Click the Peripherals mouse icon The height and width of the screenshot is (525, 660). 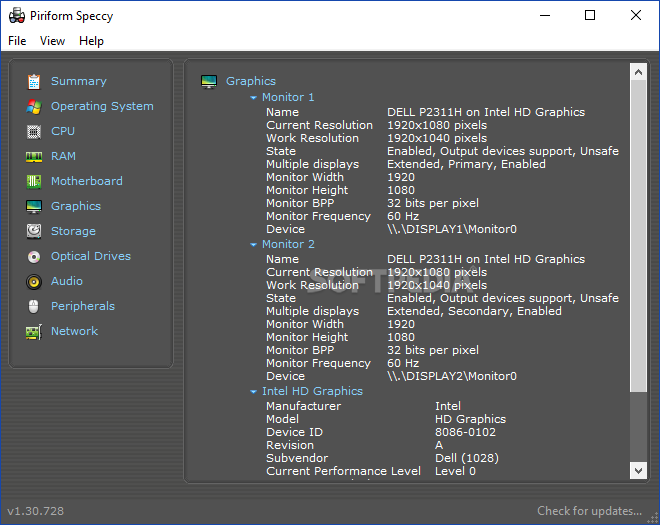34,306
